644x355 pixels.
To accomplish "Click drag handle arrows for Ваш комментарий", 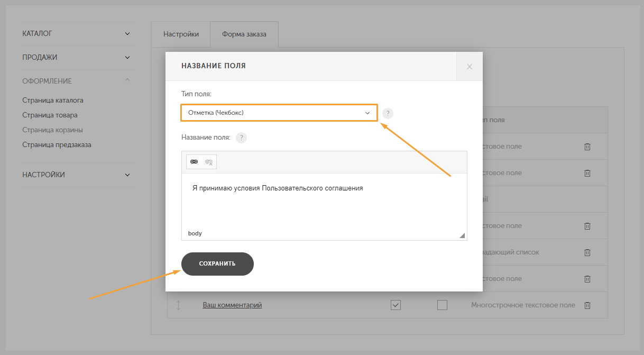I will click(179, 305).
